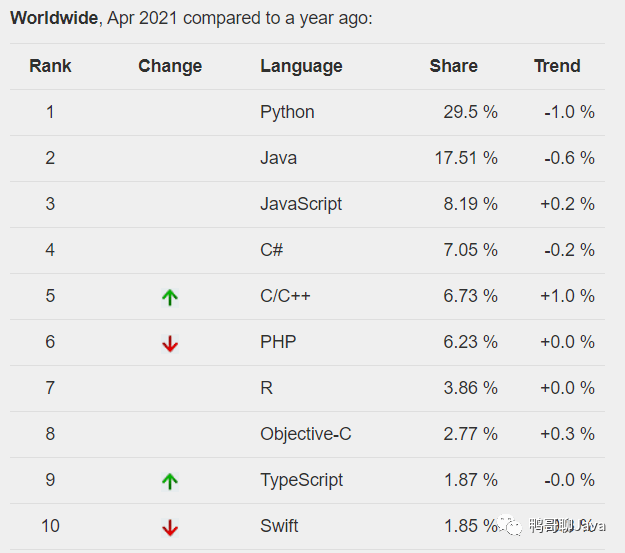Click the Language column header

tap(301, 66)
